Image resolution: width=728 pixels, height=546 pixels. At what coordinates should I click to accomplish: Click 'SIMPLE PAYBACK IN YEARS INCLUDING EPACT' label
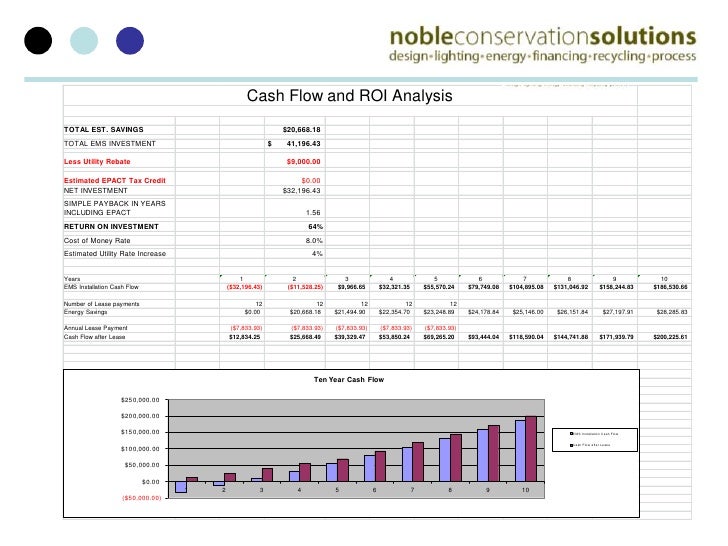115,208
